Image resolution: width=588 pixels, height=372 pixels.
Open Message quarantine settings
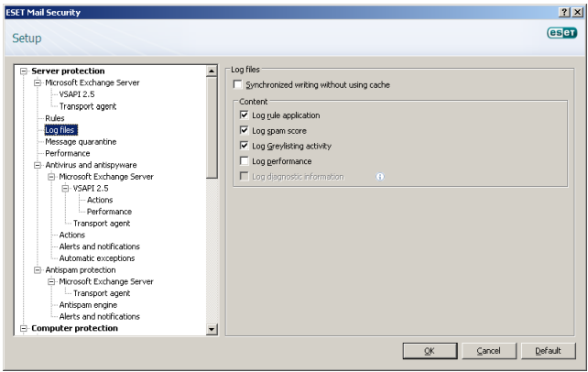[x=81, y=142]
